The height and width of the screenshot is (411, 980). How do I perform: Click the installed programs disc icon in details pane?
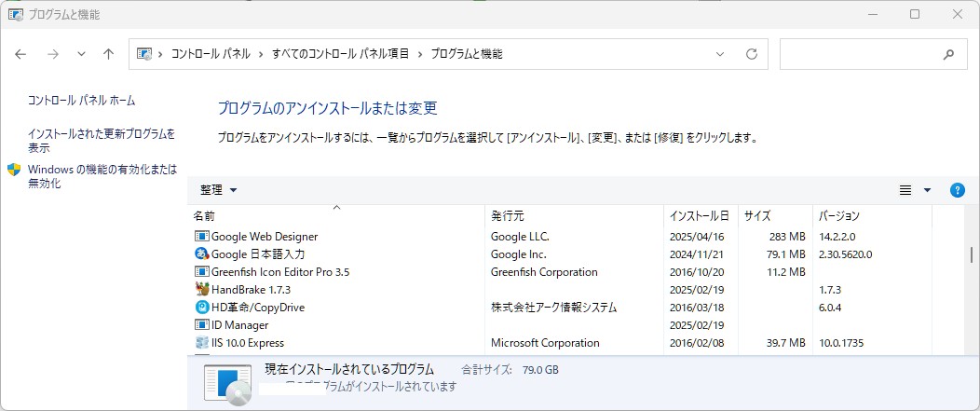tap(226, 383)
